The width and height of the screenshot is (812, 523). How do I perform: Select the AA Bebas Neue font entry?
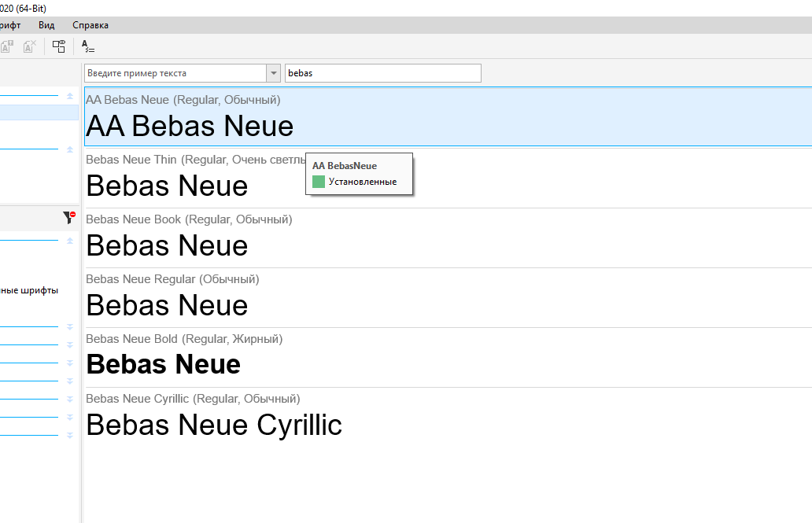pyautogui.click(x=448, y=116)
